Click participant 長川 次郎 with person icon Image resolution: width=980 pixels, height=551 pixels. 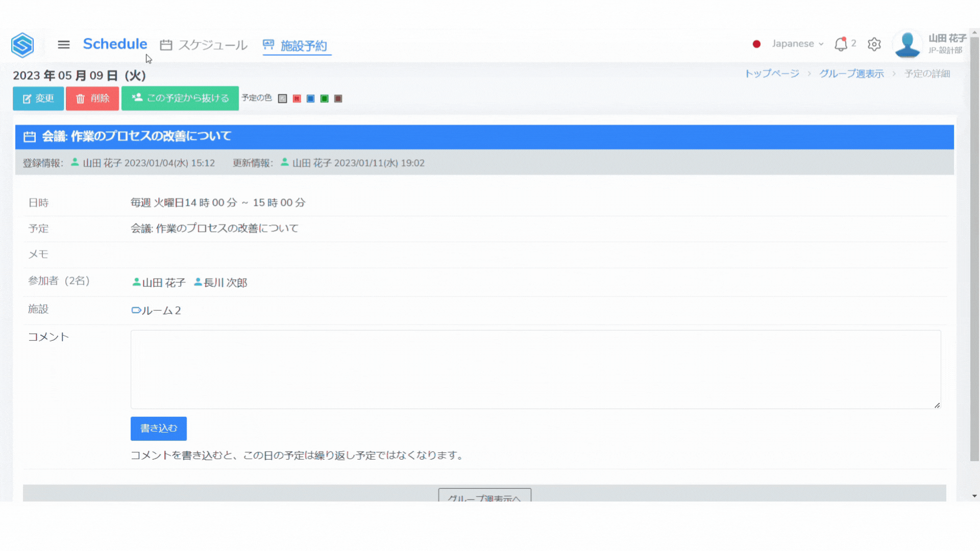[x=220, y=282]
